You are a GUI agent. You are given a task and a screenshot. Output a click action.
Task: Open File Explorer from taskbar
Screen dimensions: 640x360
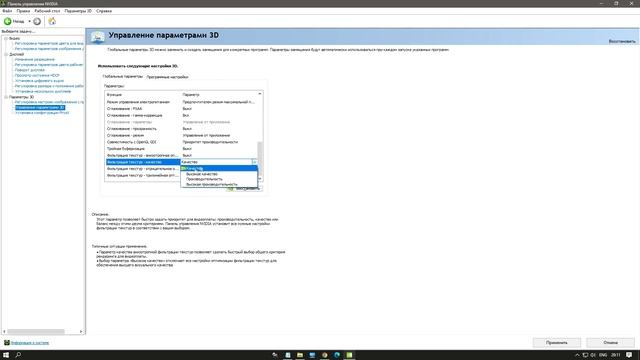[x=300, y=355]
